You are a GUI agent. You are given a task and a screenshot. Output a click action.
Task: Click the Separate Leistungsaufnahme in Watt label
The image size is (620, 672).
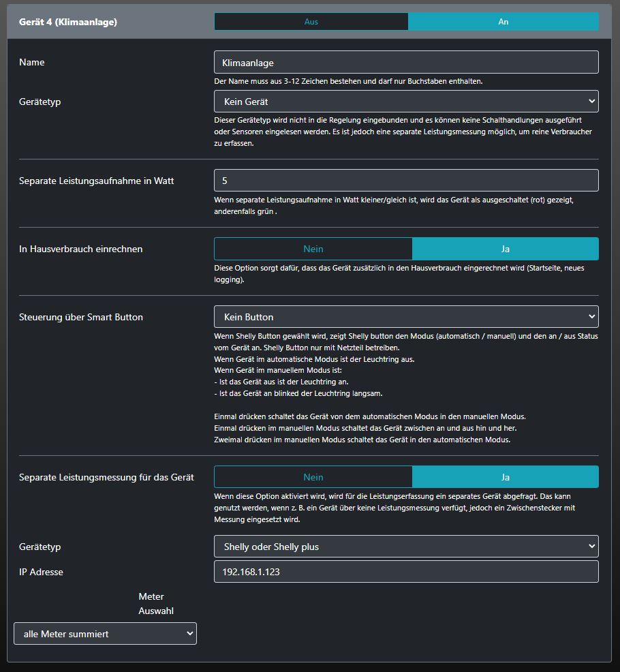pos(96,181)
